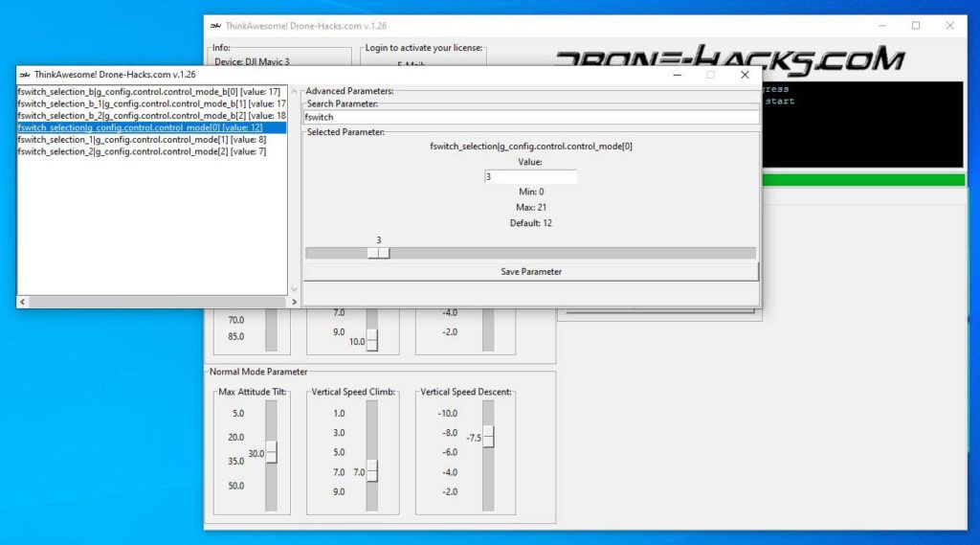Click the Value input box showing 3

click(530, 177)
